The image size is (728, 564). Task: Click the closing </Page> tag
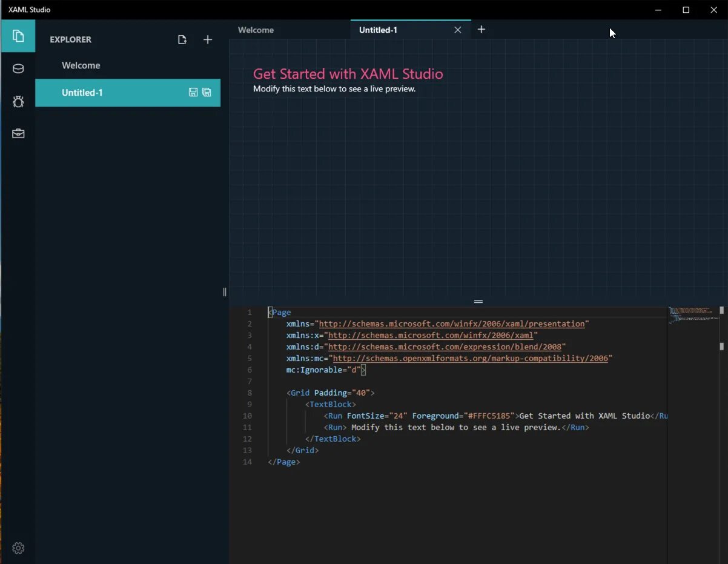[284, 462]
